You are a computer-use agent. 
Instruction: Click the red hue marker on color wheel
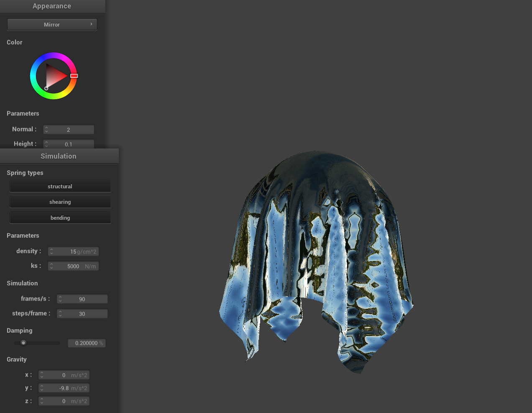(74, 76)
